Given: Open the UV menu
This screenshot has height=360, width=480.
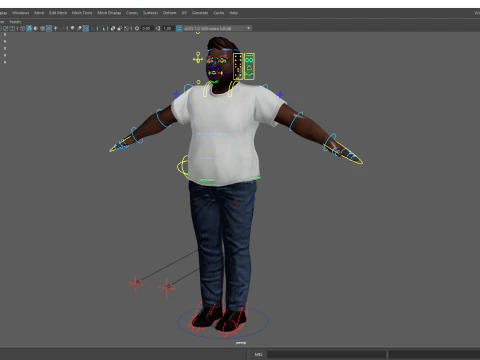Looking at the screenshot, I should pos(184,13).
